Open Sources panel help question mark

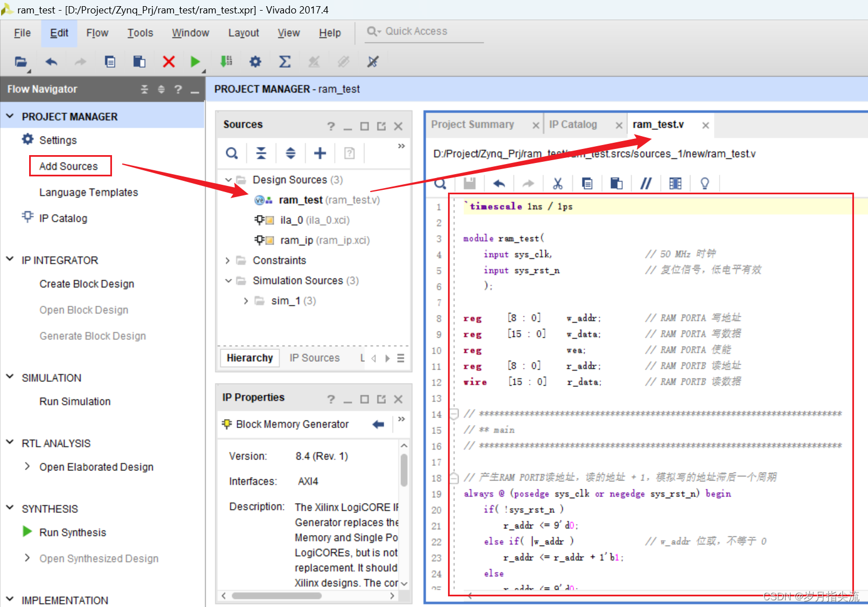pos(331,126)
